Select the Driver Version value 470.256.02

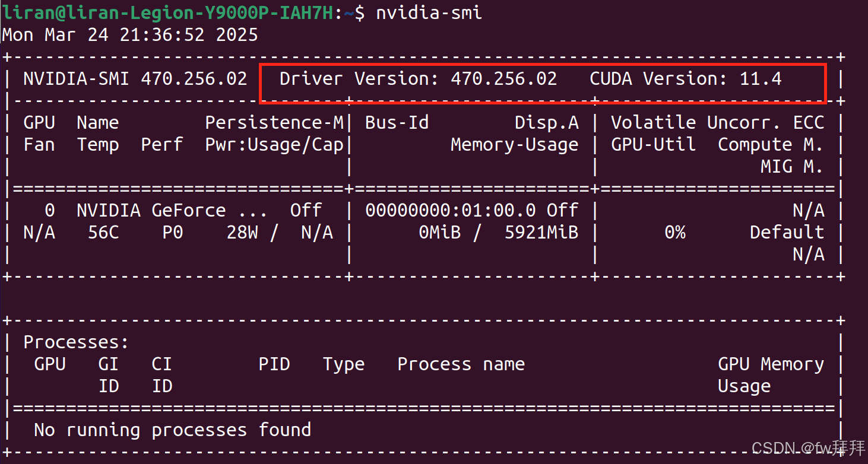(x=502, y=78)
